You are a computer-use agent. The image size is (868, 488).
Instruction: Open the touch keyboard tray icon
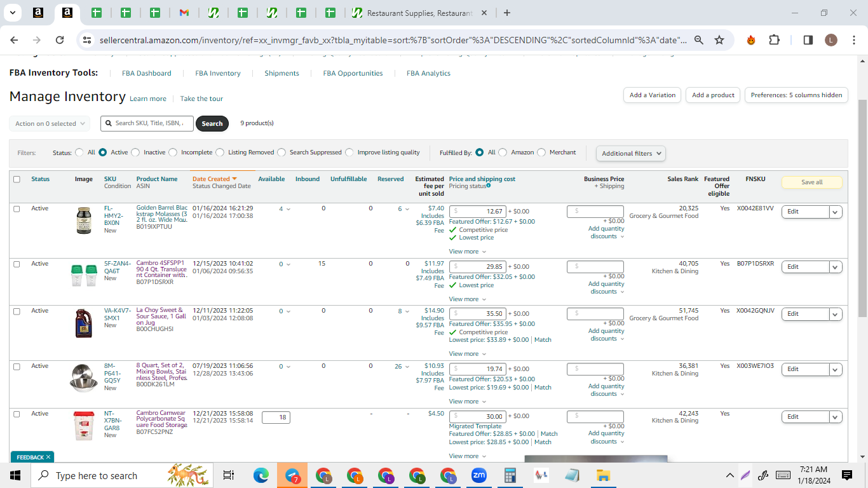(x=783, y=475)
